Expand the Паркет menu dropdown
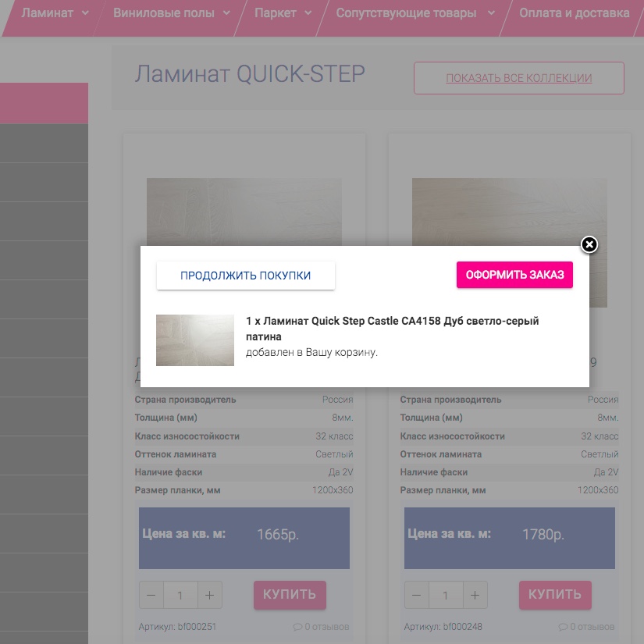644x644 pixels. 283,13
